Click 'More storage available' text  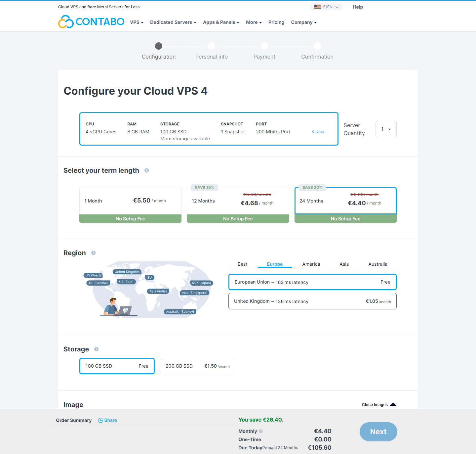(x=185, y=139)
